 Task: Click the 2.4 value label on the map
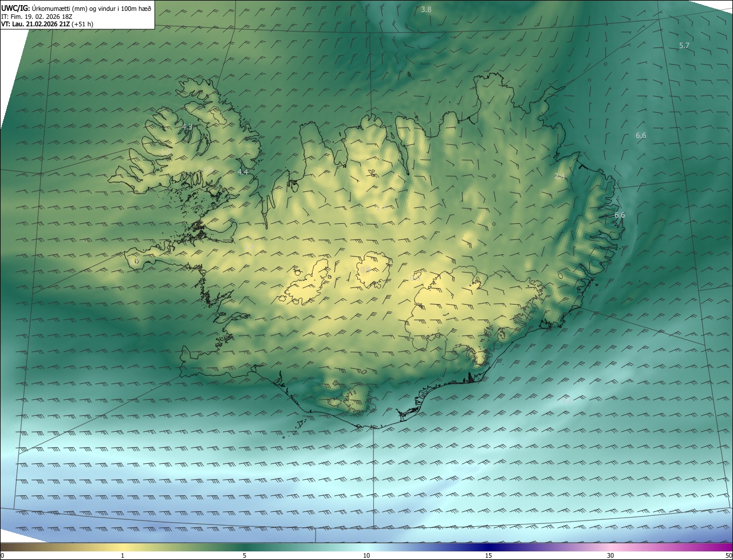(560, 176)
